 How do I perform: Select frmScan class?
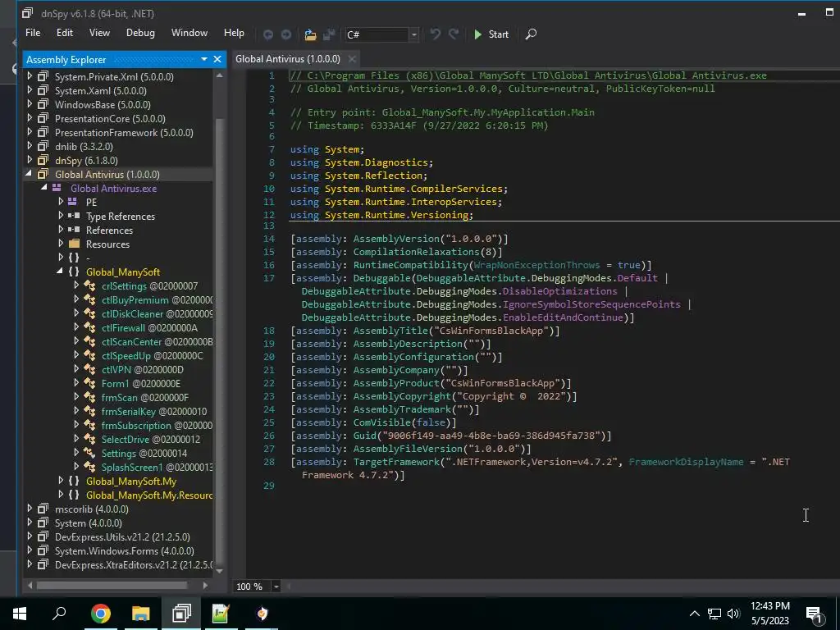click(145, 398)
